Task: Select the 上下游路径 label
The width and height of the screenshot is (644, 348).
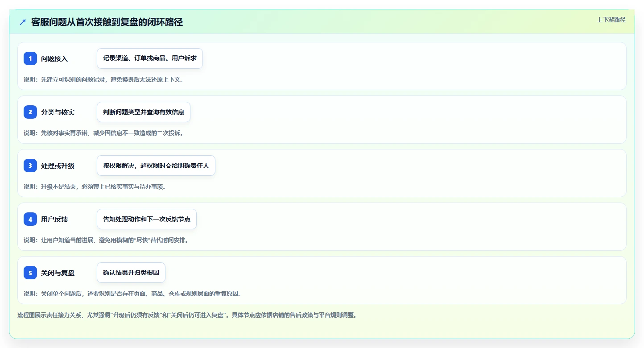Action: pyautogui.click(x=611, y=20)
